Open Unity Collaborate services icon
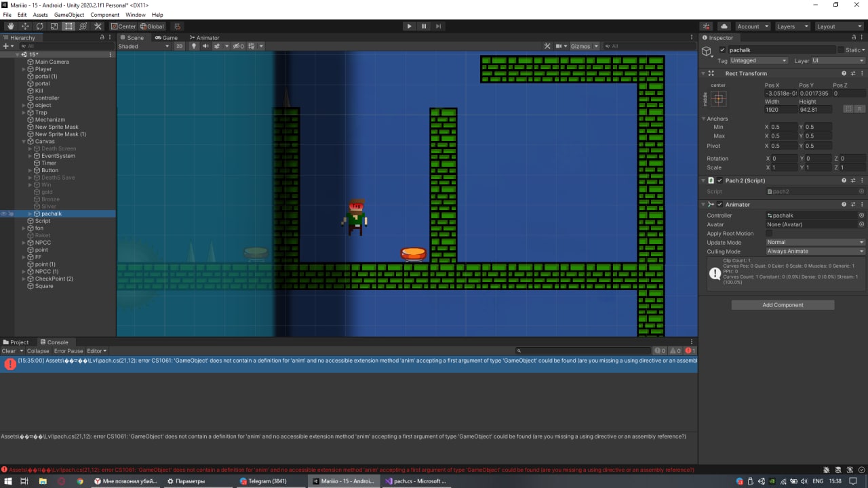Screen dimensions: 868x488 (x=707, y=26)
